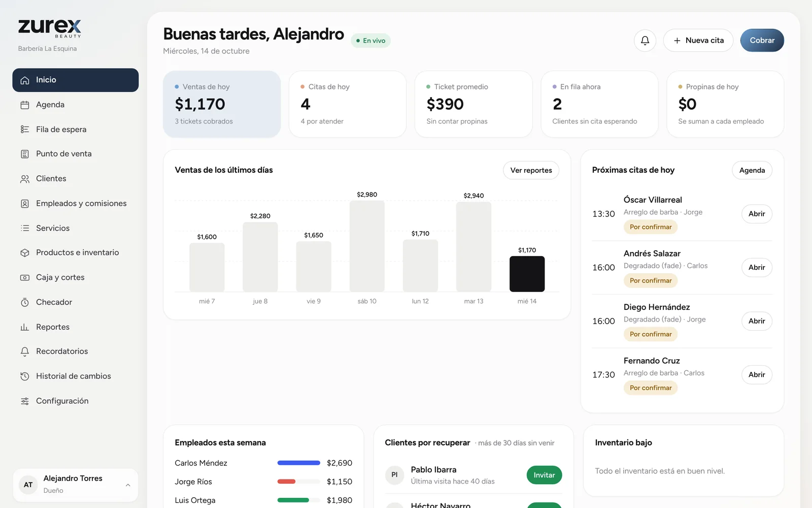Click the En vivo status badge
812x508 pixels.
370,41
